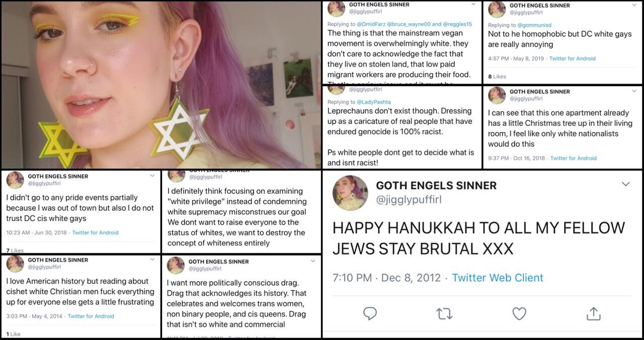Viewport: 644px width, 340px height.
Task: Like the Happy Hanukkah tweet with the heart icon
Action: [519, 314]
